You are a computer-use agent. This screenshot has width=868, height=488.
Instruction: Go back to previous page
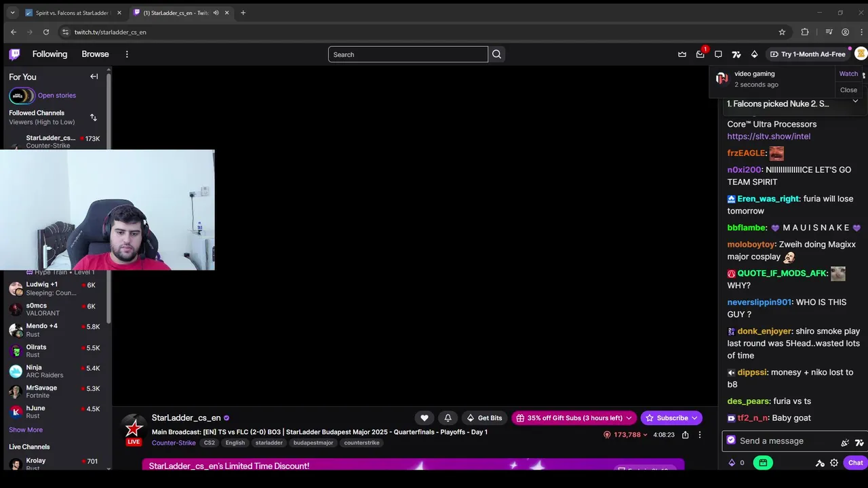point(14,32)
